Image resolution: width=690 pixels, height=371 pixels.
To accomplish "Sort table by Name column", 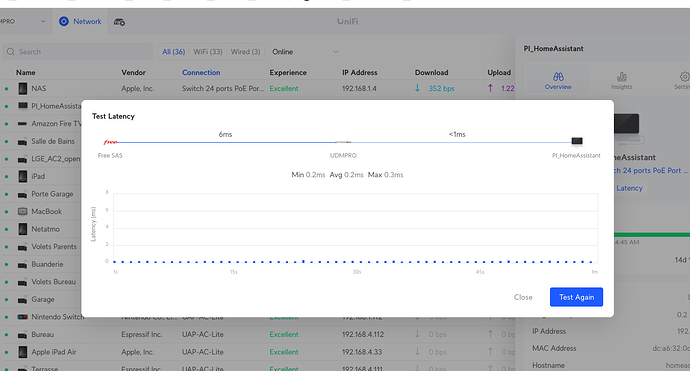I will pos(26,73).
